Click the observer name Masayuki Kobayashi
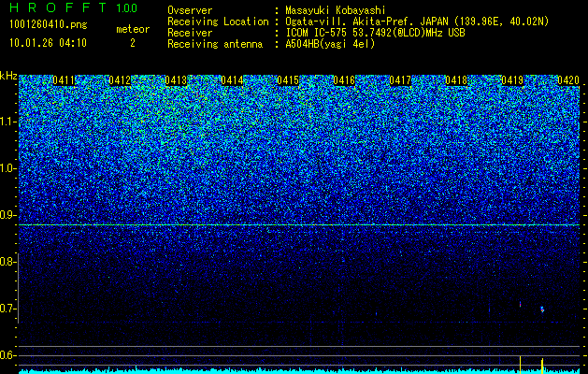 [x=335, y=10]
